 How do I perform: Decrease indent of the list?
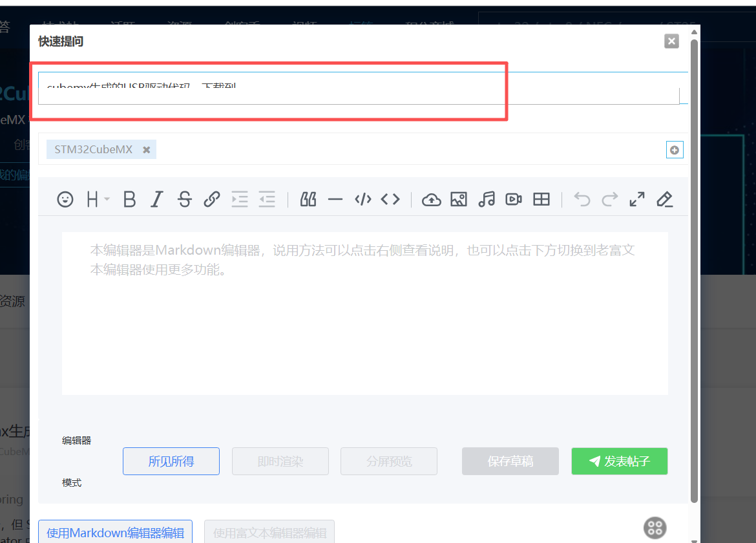tap(267, 199)
